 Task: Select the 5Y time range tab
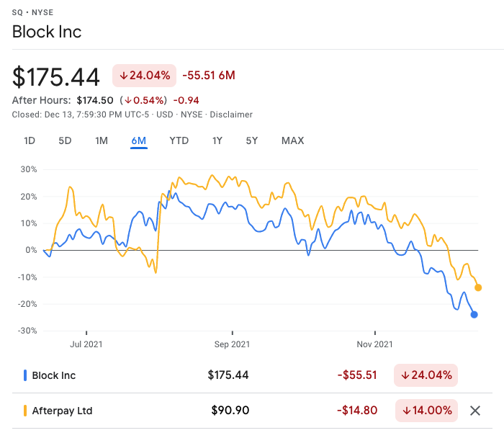point(251,140)
